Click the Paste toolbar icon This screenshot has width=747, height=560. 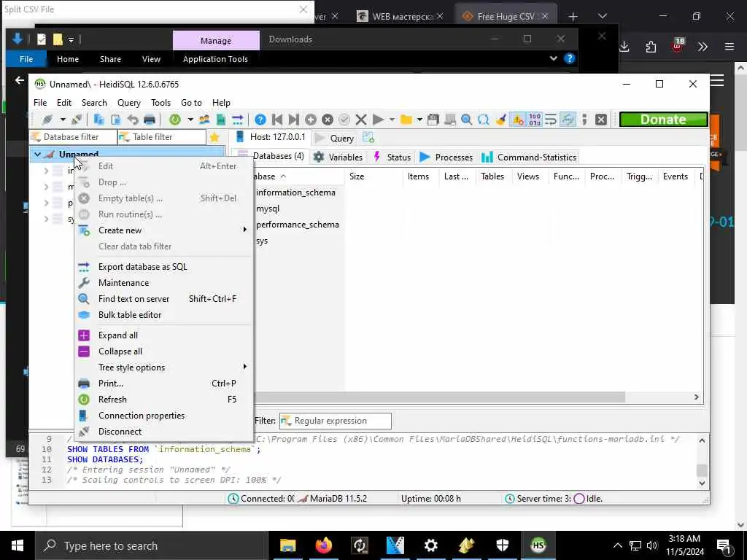[116, 120]
